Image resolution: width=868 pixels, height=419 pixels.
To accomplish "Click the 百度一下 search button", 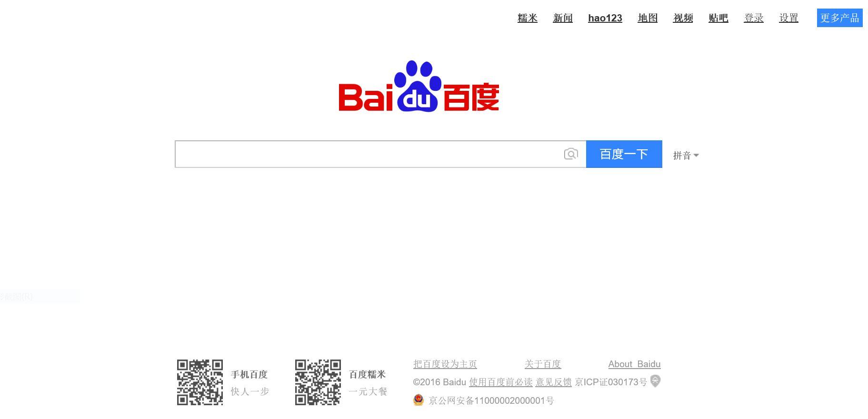I will (624, 154).
